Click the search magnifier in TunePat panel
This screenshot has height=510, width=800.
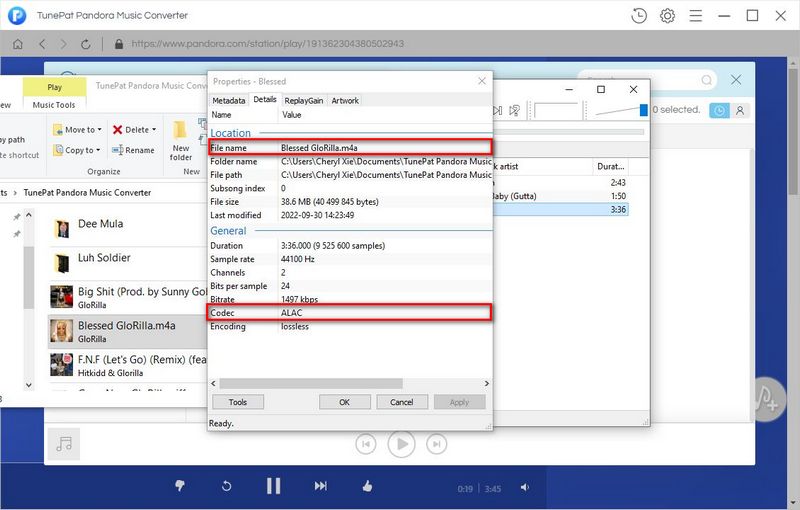pos(707,80)
